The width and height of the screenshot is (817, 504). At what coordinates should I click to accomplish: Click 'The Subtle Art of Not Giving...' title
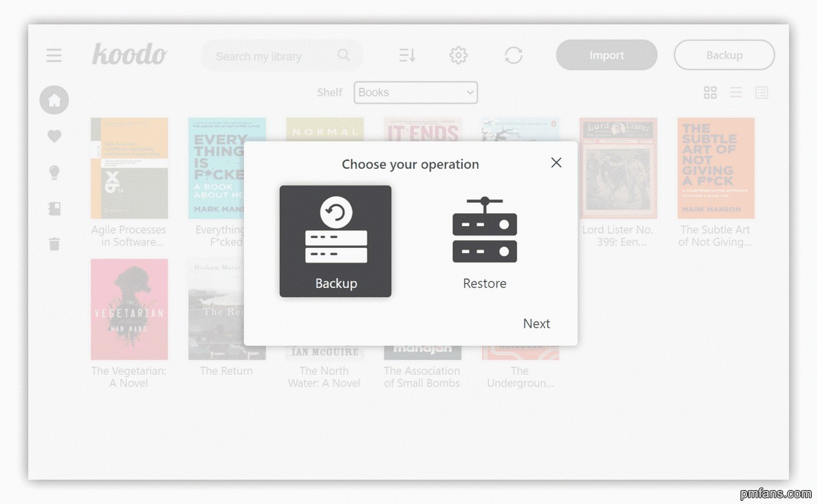(x=716, y=236)
